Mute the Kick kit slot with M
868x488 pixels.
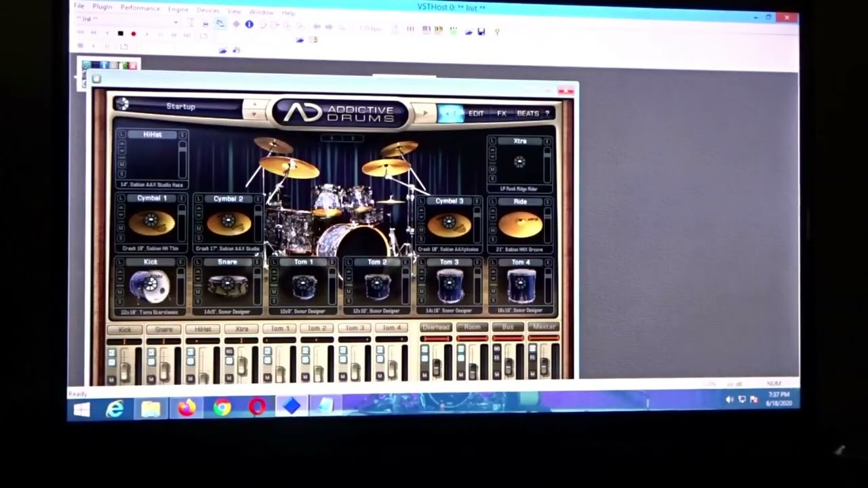(x=121, y=292)
